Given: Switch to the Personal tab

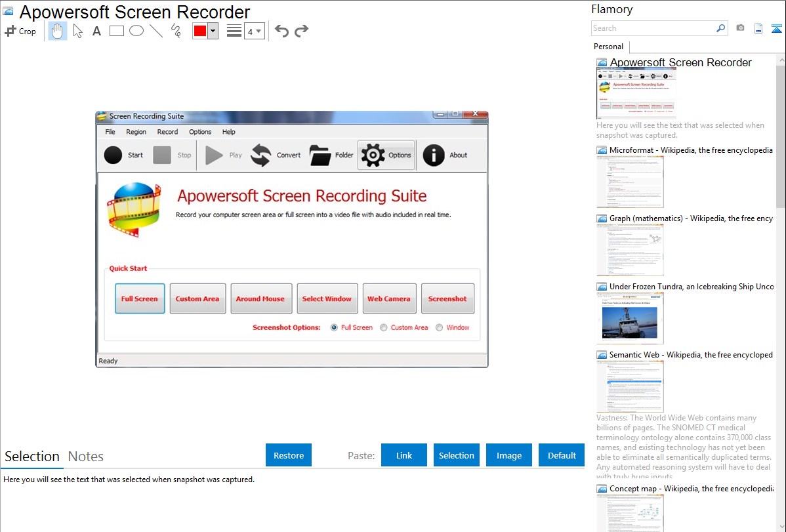Looking at the screenshot, I should pos(609,47).
